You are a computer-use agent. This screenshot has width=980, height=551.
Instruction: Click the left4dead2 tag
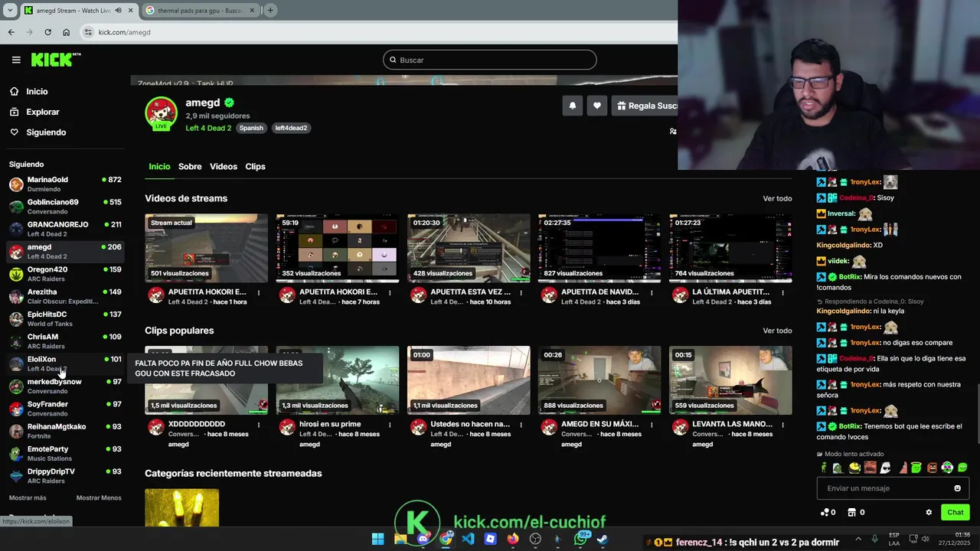[x=291, y=128]
